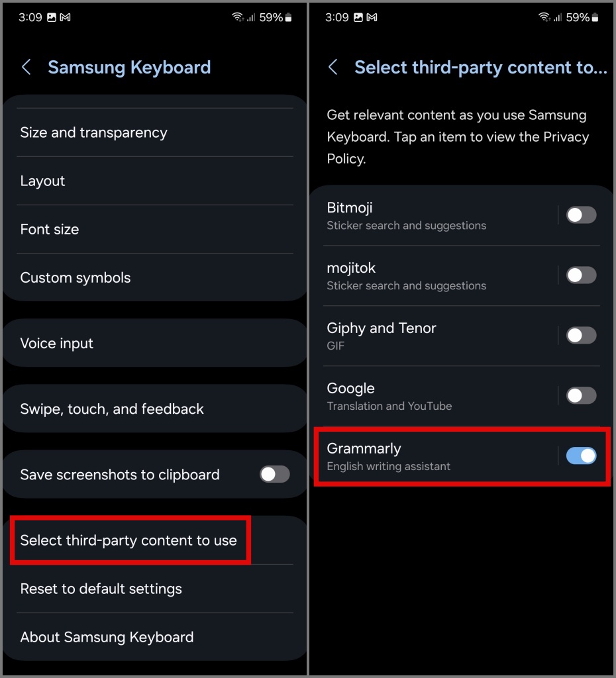Image resolution: width=616 pixels, height=678 pixels.
Task: Open Voice input settings
Action: [x=155, y=343]
